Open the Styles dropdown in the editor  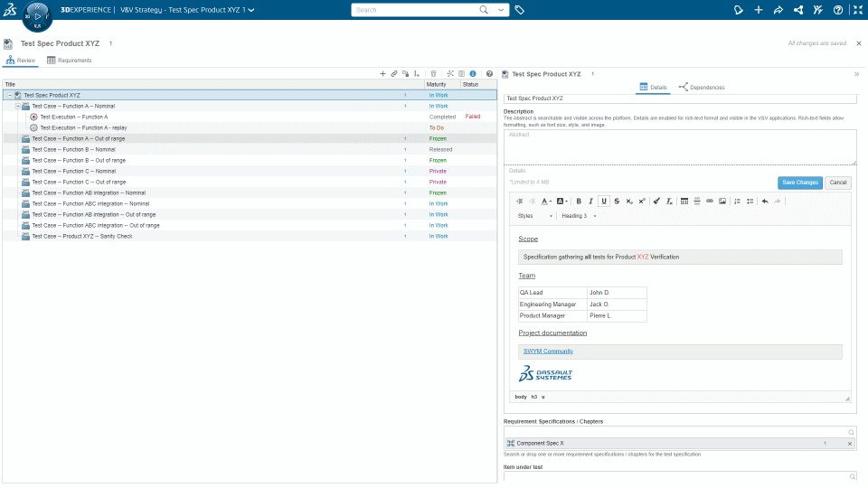[x=535, y=216]
